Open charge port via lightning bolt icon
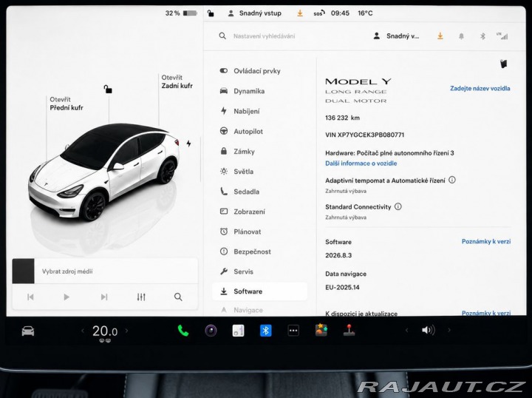The image size is (532, 398). (x=188, y=144)
